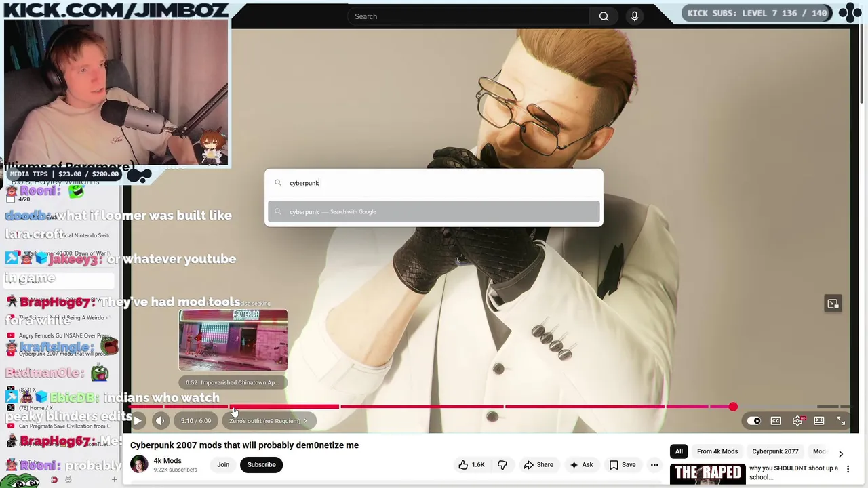Click the cyberpunk text in the search popup
Screen dimensions: 868x488
tap(304, 183)
